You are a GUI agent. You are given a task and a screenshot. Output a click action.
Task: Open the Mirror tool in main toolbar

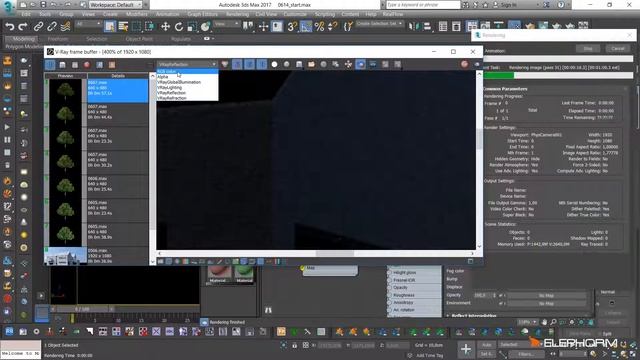coord(414,27)
